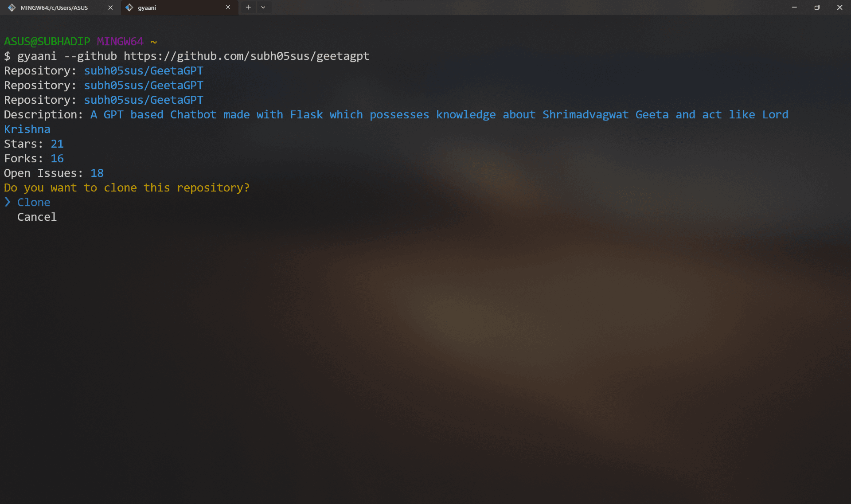
Task: Click the forks count 16
Action: tap(57, 159)
